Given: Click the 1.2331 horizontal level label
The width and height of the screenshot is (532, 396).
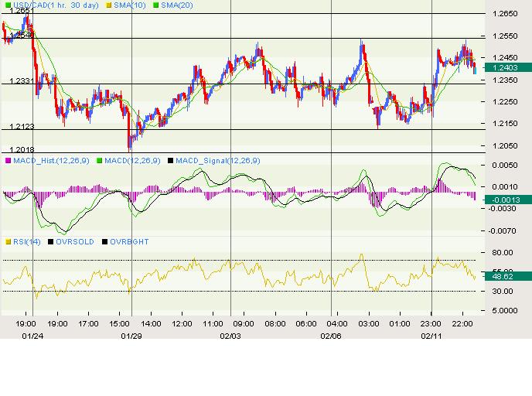Looking at the screenshot, I should tap(22, 80).
